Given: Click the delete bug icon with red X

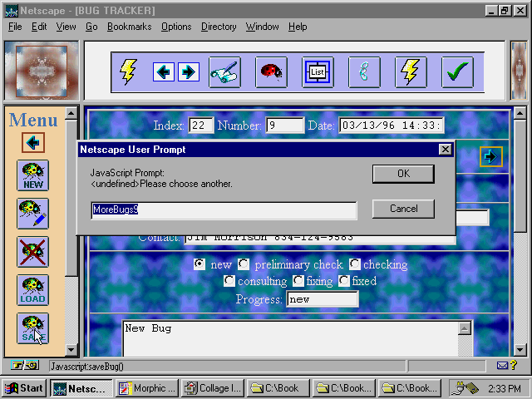Looking at the screenshot, I should 33,252.
